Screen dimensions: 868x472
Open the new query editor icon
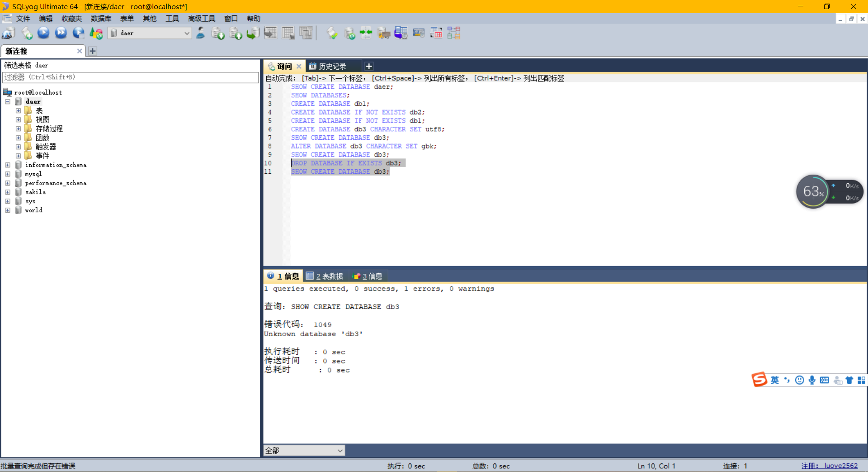coord(27,33)
